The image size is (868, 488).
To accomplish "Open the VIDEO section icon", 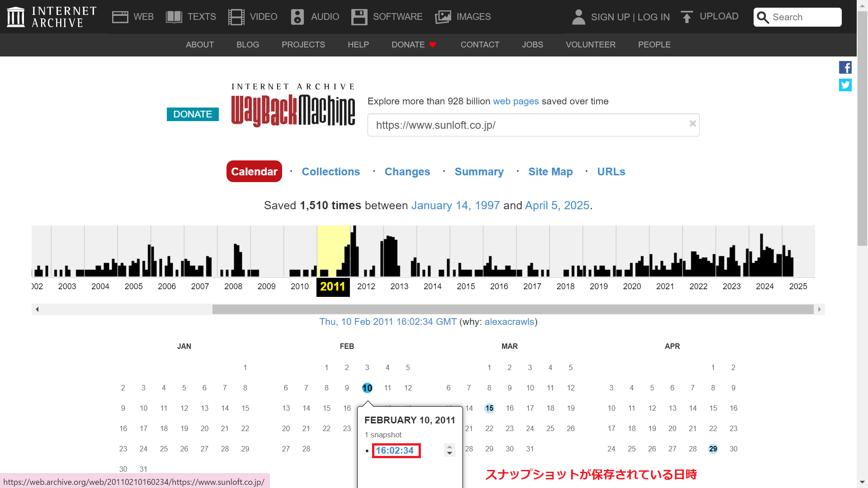I will 236,16.
